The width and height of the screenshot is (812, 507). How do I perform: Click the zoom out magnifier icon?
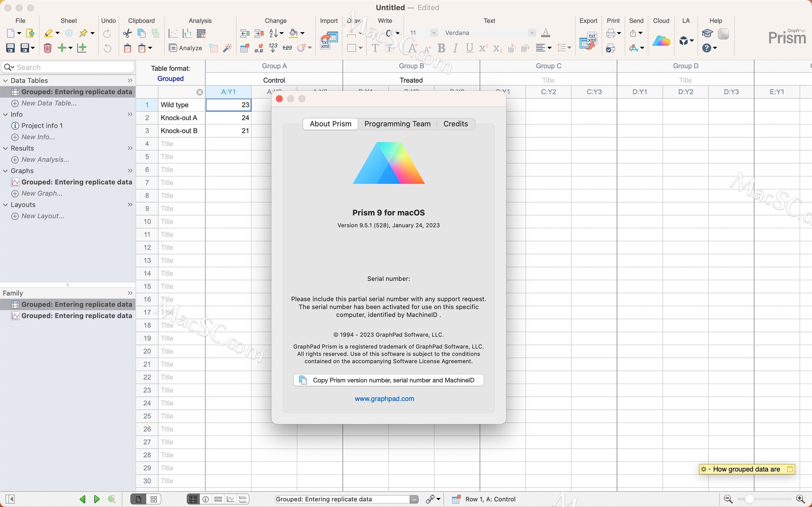(x=728, y=499)
